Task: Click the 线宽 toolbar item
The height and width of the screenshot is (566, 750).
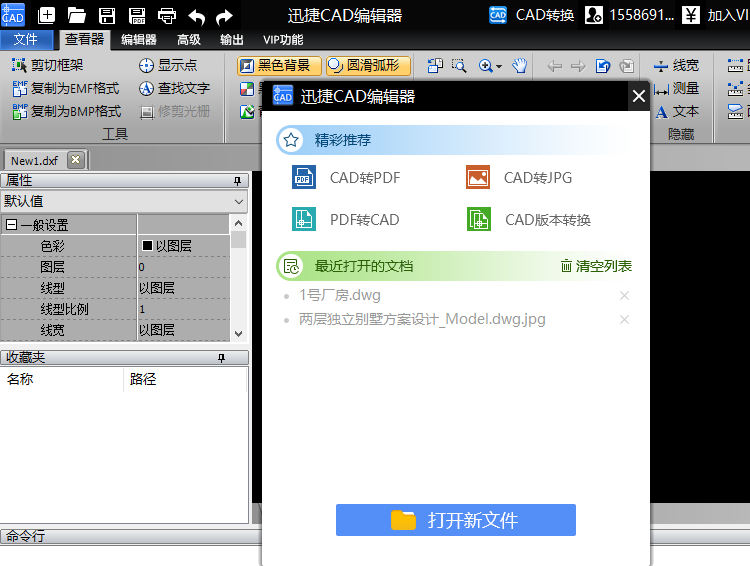Action: click(676, 66)
